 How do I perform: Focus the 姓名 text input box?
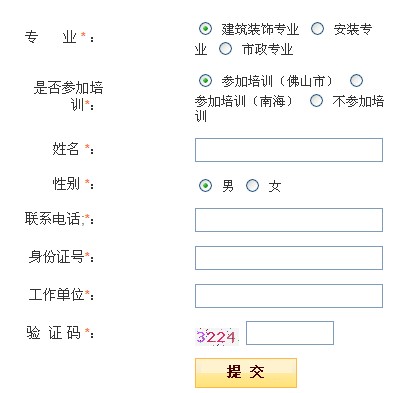coord(289,150)
